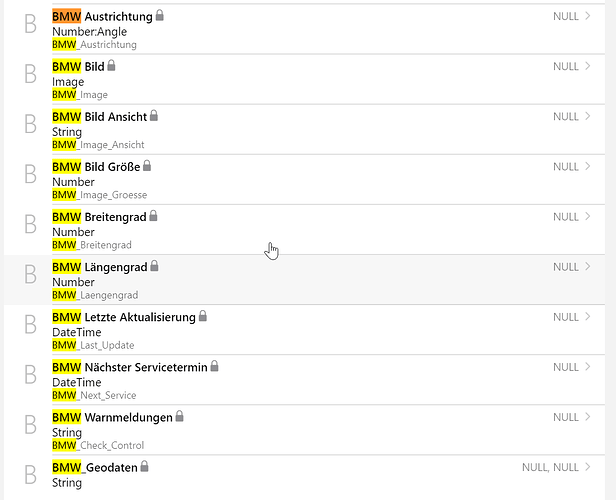Click the B type icon for BMW Bild Größe
Viewport: 616px width, 500px height.
pos(30,175)
